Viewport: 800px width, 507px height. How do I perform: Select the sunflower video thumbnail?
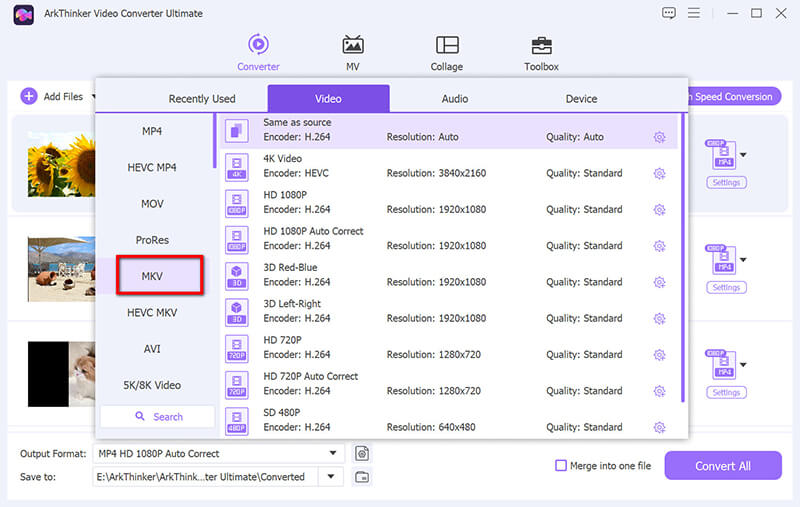tap(61, 164)
